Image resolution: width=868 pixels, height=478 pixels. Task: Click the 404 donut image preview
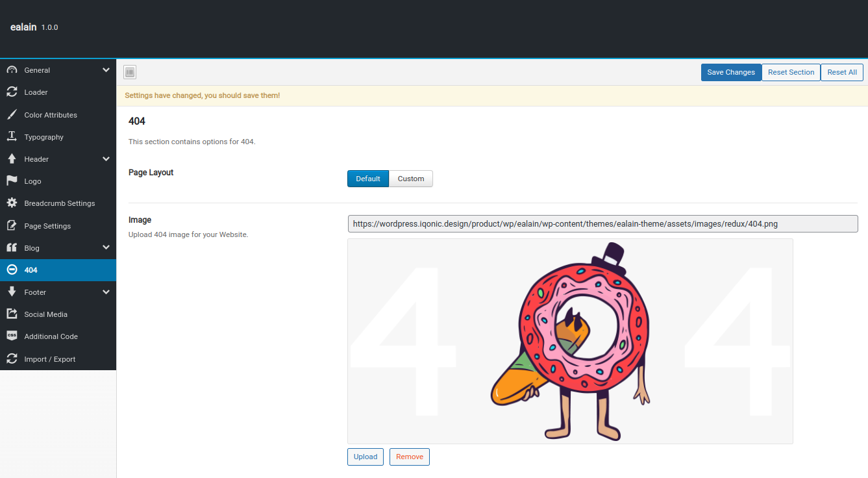(570, 341)
